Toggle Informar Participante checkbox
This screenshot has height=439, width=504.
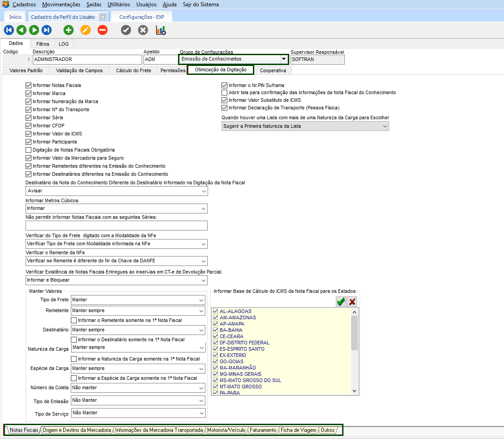(x=29, y=142)
